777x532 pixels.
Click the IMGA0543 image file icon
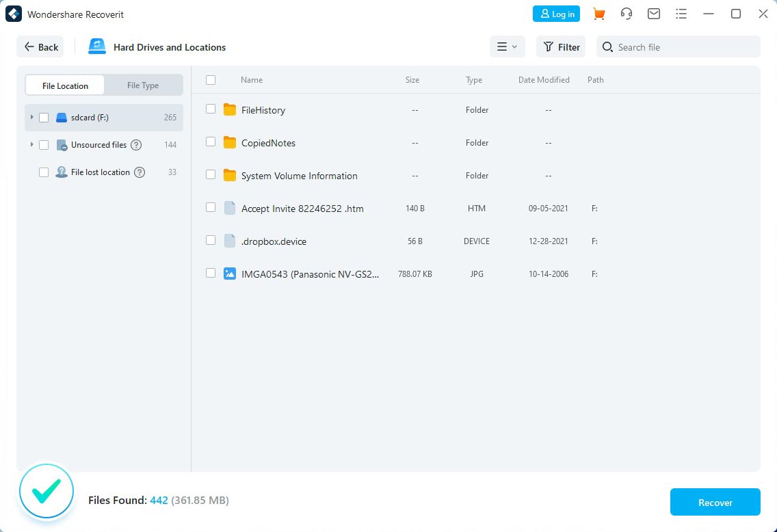pos(229,274)
